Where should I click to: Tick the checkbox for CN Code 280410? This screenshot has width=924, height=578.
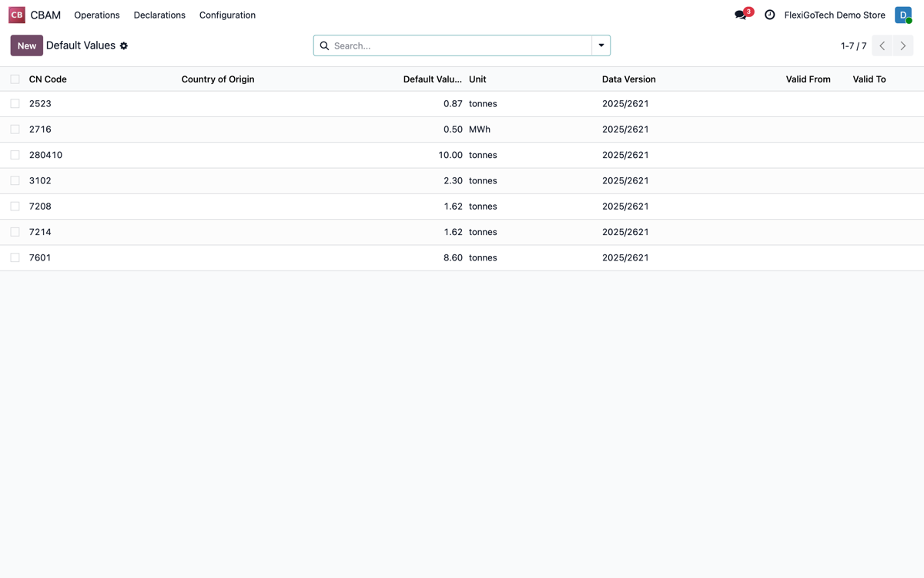15,155
